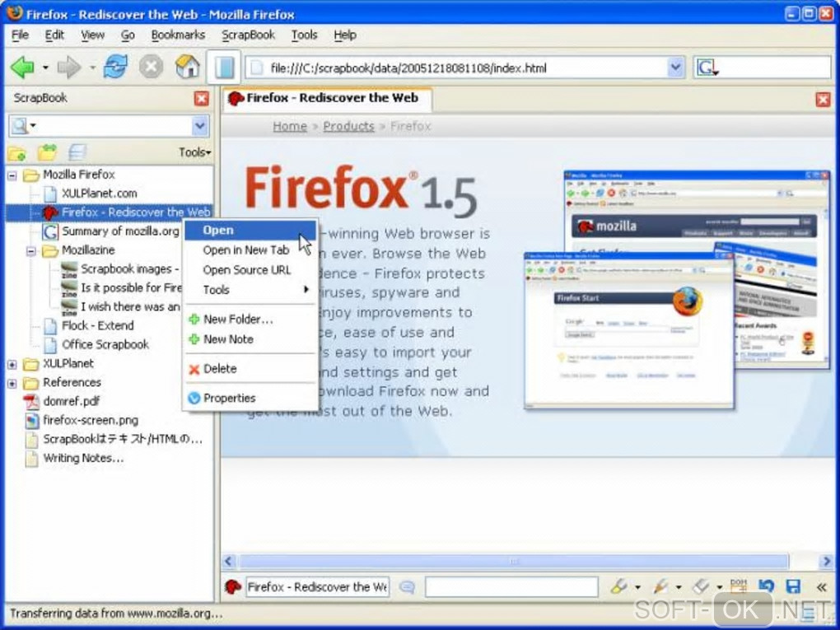Image resolution: width=840 pixels, height=630 pixels.
Task: Save edits with the floppy disk icon
Action: point(793,586)
